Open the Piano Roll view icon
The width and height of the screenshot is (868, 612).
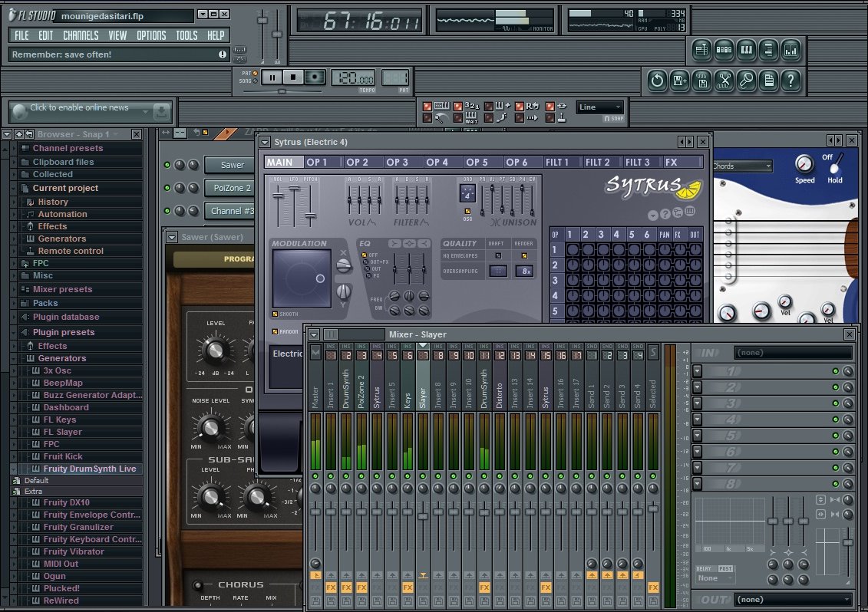(x=746, y=51)
